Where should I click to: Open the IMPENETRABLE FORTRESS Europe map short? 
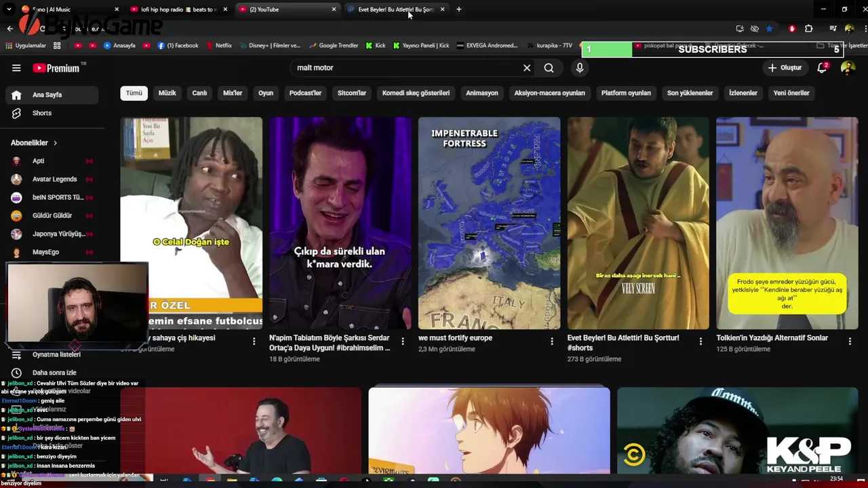pos(489,223)
